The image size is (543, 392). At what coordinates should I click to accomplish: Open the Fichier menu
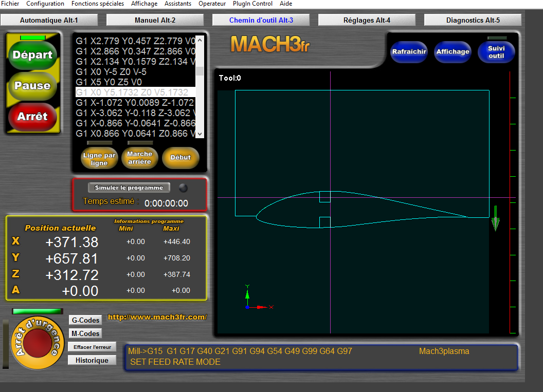click(x=10, y=4)
